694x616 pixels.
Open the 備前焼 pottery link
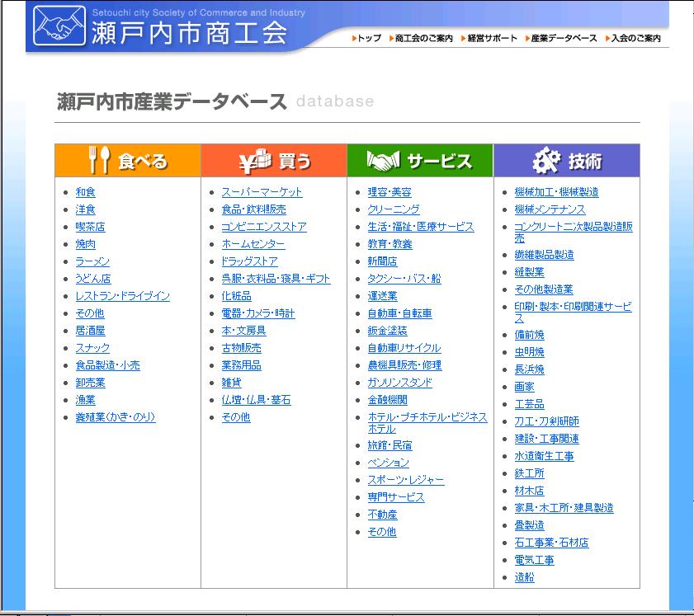coord(529,335)
